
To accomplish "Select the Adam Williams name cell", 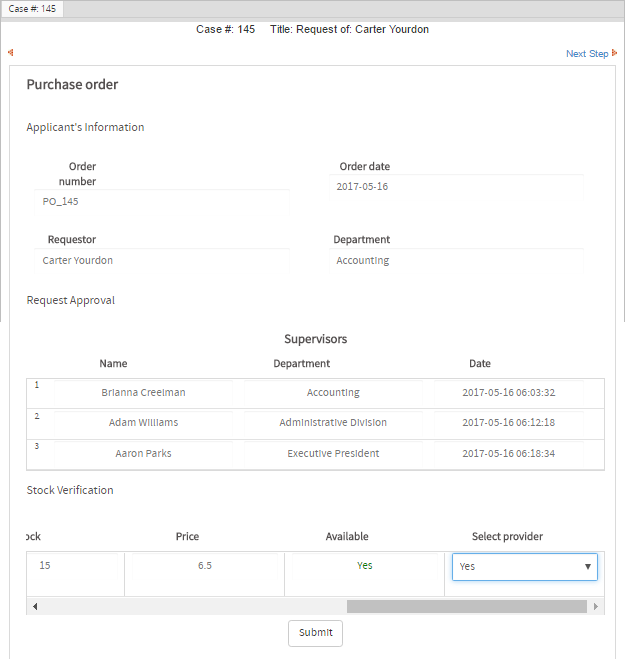I will (143, 423).
